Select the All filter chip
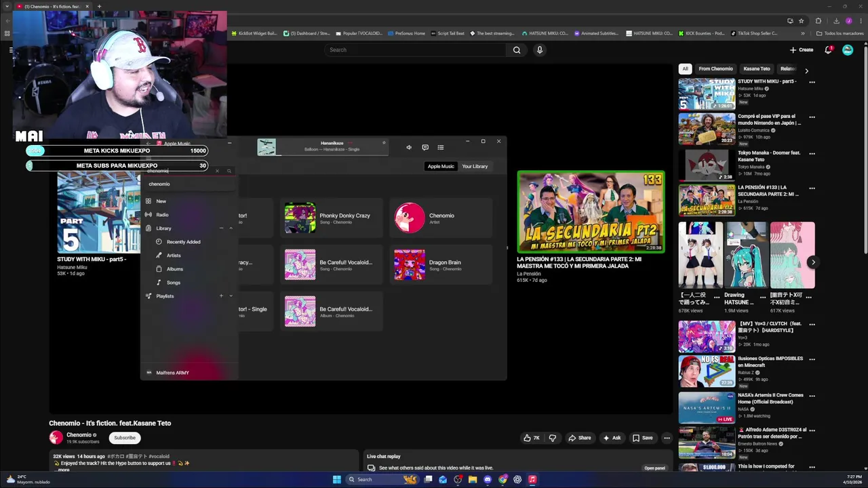Image resolution: width=868 pixels, height=488 pixels. [x=685, y=68]
